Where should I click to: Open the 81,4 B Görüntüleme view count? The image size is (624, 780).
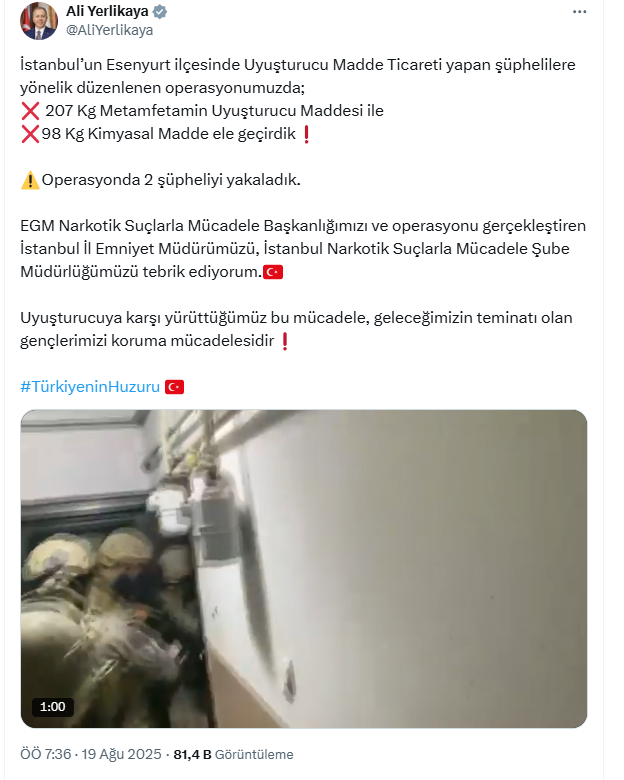(233, 754)
